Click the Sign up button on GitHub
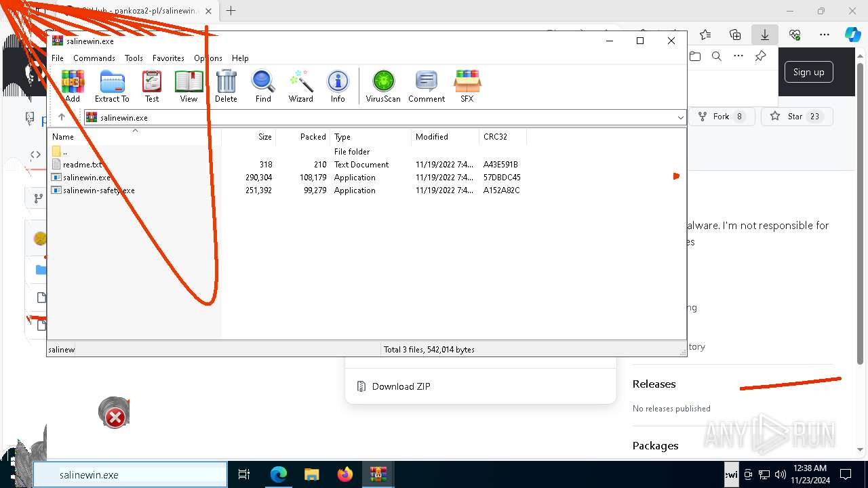This screenshot has height=488, width=868. tap(808, 72)
